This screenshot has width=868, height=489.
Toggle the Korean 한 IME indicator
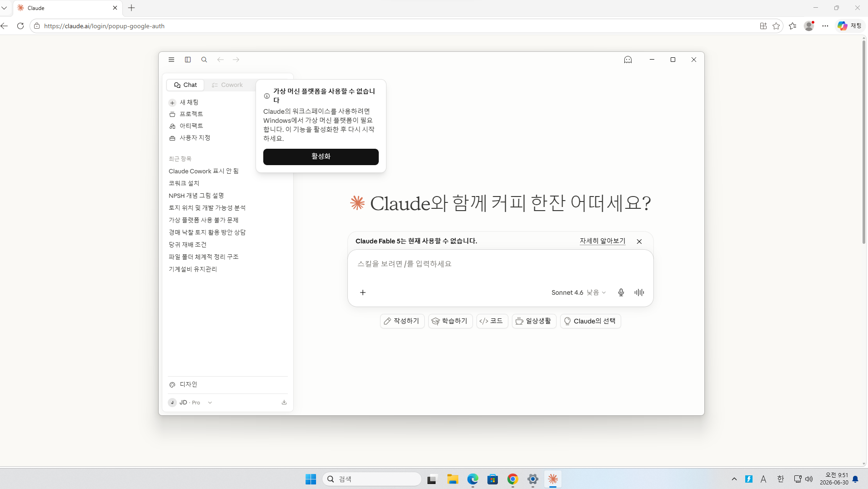click(x=780, y=479)
